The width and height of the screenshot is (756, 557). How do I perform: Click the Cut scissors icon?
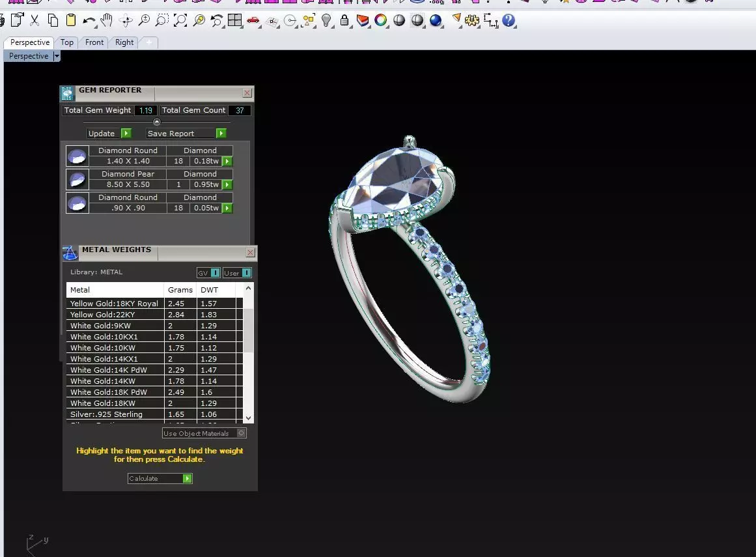(35, 20)
